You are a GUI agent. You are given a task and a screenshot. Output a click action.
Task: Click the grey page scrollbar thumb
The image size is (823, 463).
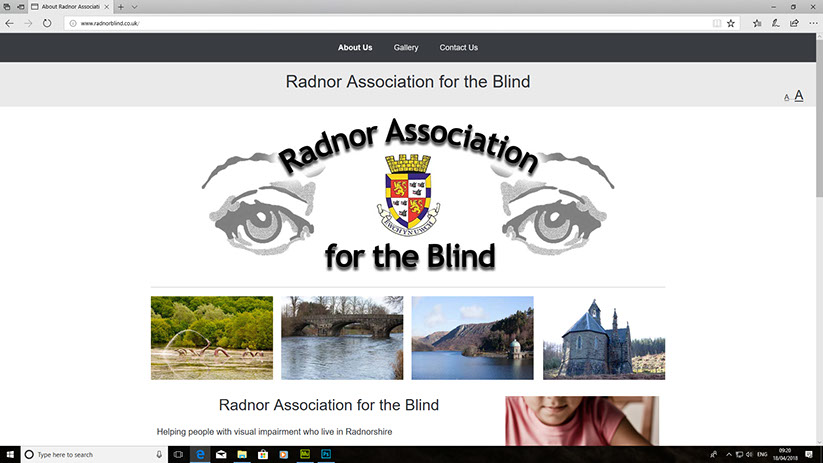819,118
